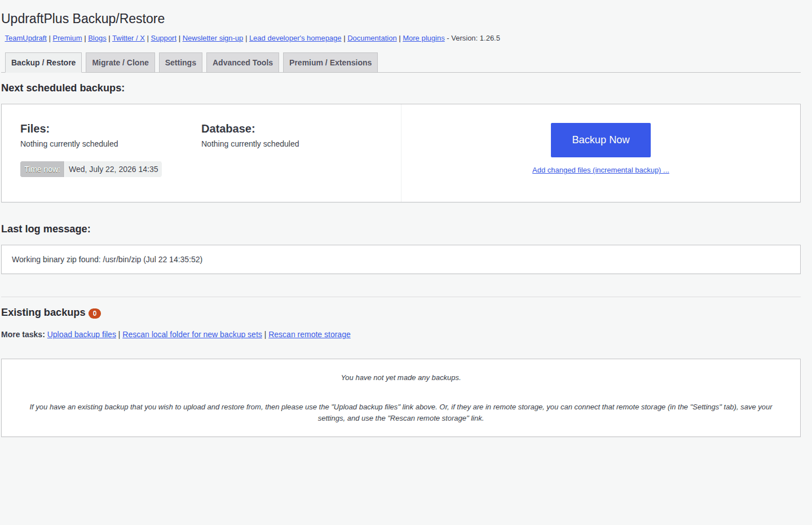Click the existing backups count badge
Viewport: 812px width, 525px height.
pos(95,314)
